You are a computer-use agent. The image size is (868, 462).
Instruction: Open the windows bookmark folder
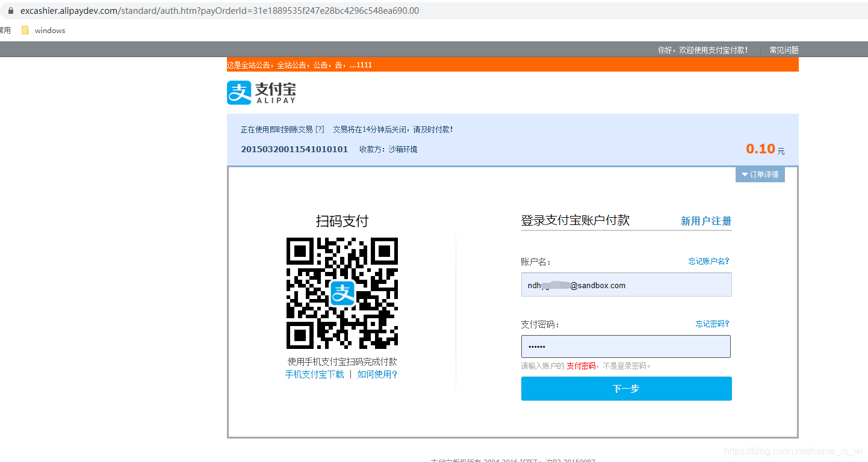tap(43, 31)
